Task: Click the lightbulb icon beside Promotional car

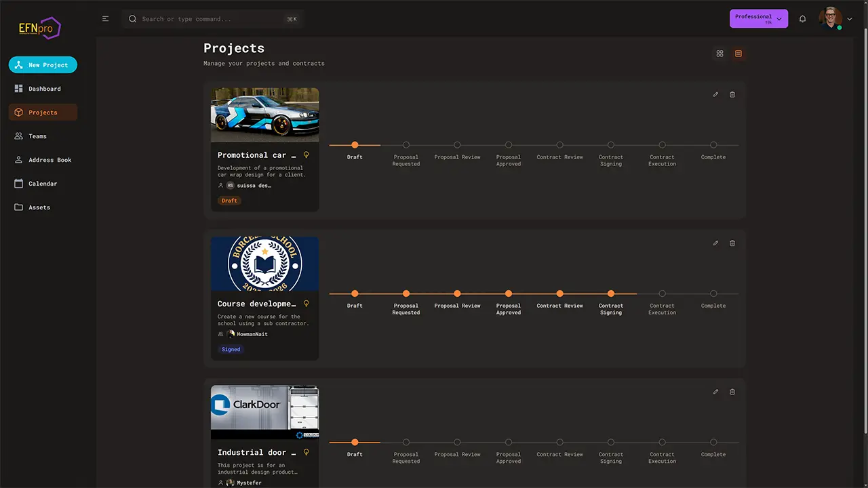Action: pos(307,155)
